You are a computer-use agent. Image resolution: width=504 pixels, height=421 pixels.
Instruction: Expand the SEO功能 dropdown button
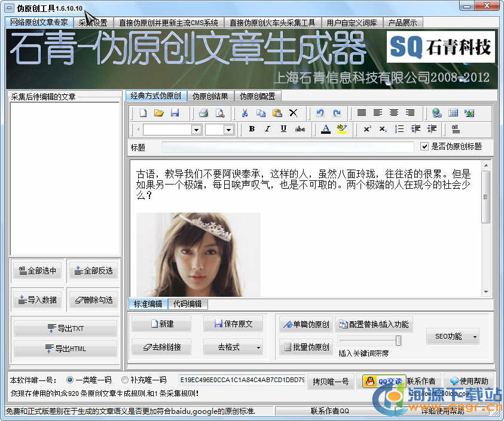[475, 337]
